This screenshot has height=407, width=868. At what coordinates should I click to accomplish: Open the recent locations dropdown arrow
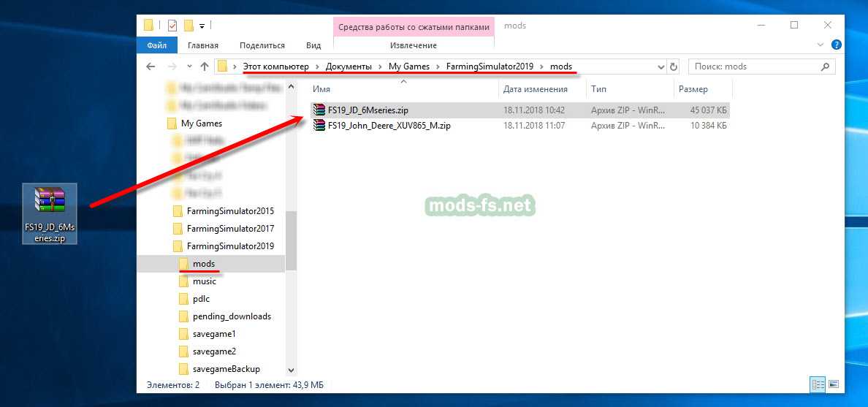click(x=189, y=66)
